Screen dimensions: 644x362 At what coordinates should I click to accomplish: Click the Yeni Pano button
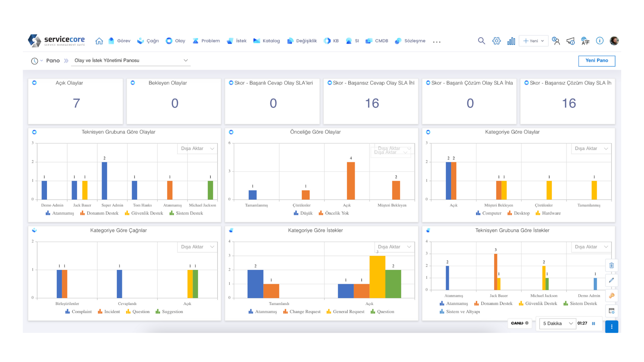coord(596,61)
